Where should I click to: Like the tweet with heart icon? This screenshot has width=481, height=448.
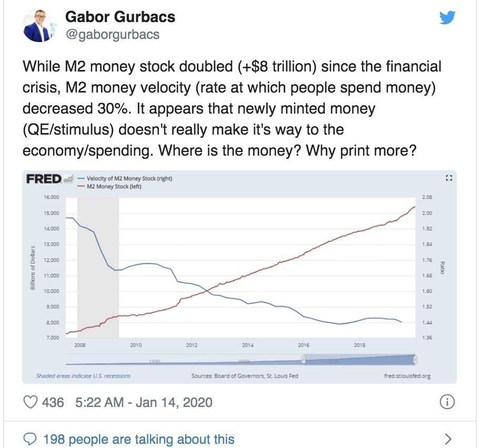[31, 402]
